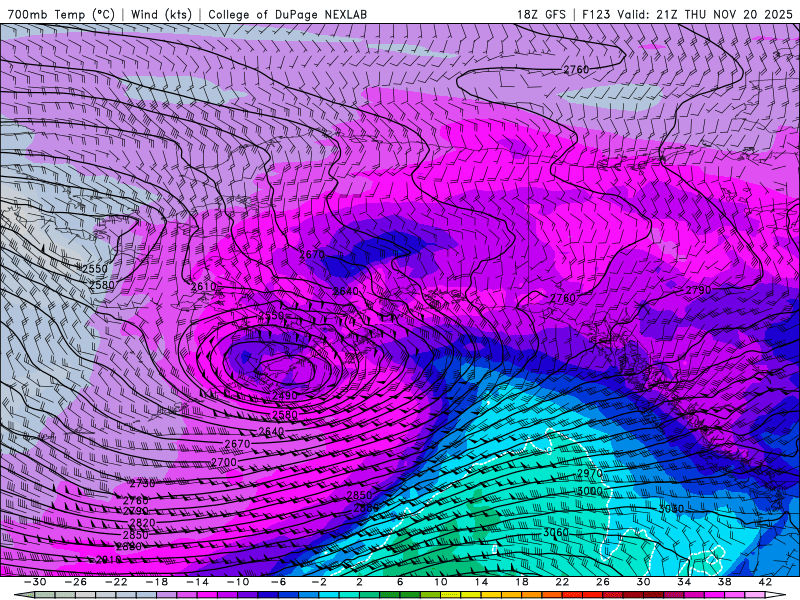Select the 30 label on the temperature scale

(x=643, y=582)
